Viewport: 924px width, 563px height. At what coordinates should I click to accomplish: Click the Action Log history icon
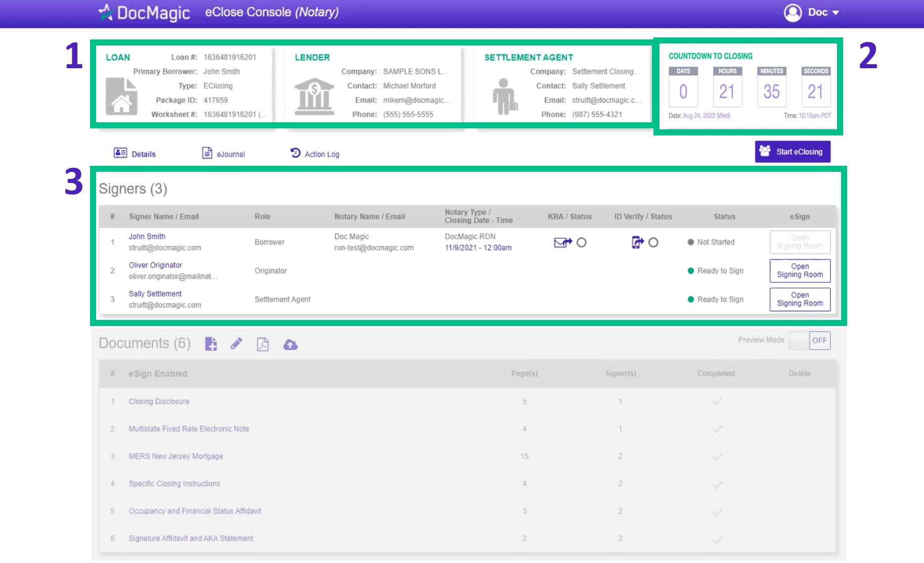(x=295, y=152)
